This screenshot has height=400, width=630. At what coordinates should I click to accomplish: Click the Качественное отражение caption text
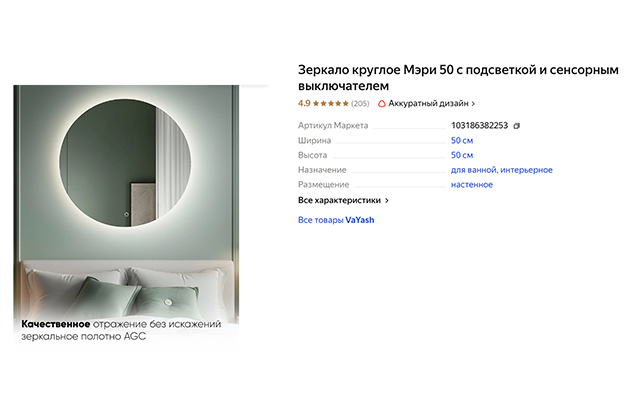(121, 330)
